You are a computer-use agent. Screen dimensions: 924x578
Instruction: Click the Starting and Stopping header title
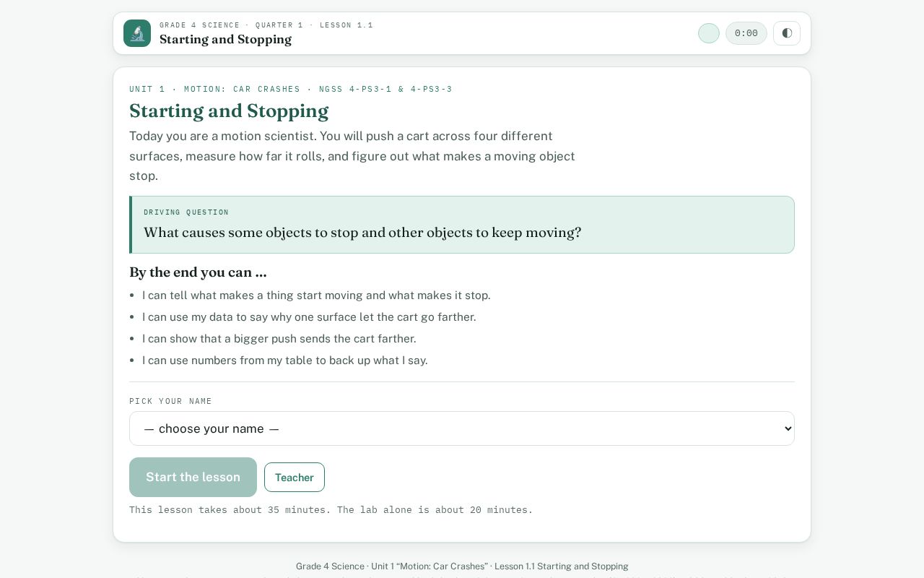tap(225, 40)
